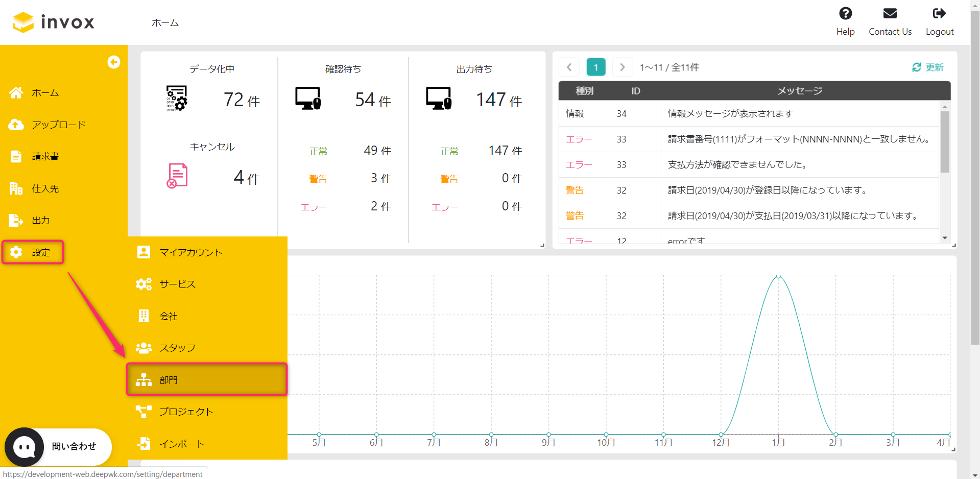The height and width of the screenshot is (479, 980).
Task: Refresh messages with 更新 button
Action: (928, 67)
